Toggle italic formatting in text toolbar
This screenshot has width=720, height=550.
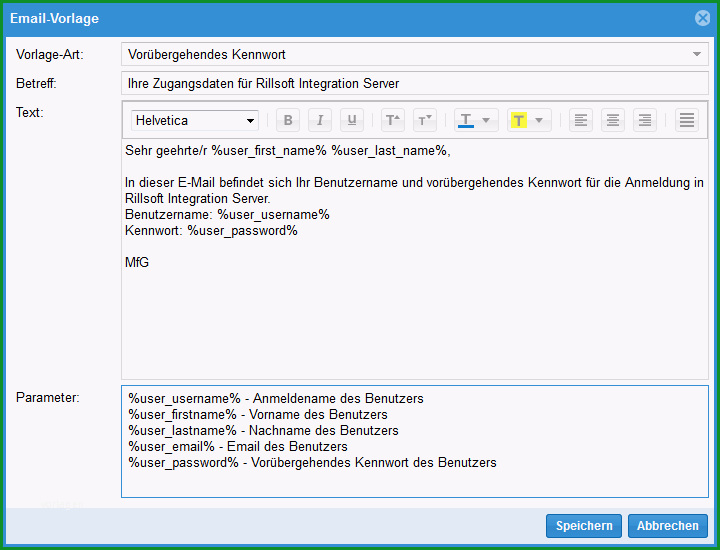coord(320,120)
